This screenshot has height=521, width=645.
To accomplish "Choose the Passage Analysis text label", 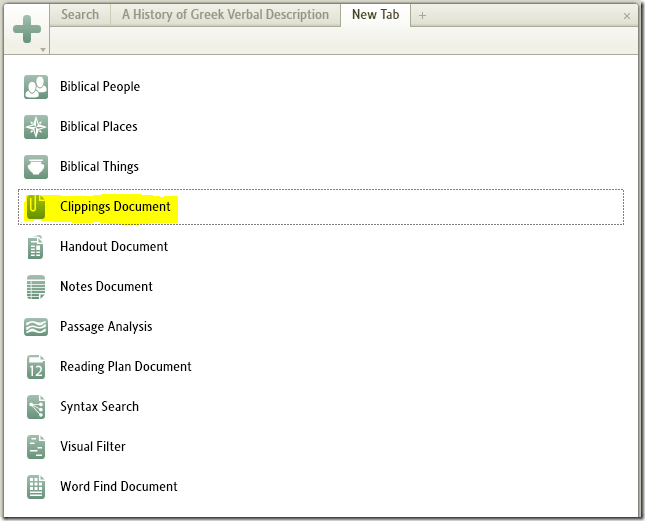I will [106, 327].
